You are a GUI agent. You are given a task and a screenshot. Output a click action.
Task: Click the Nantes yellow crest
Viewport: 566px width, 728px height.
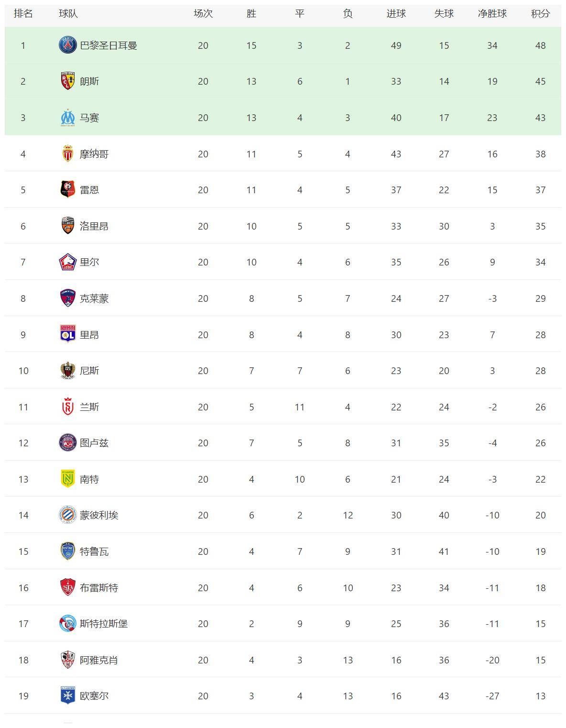pyautogui.click(x=68, y=479)
